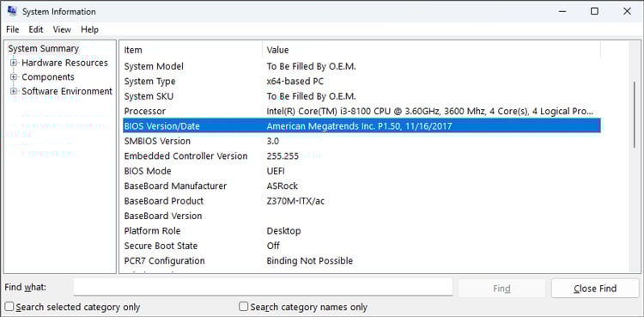This screenshot has width=644, height=317.
Task: Select System Summary in the tree
Action: (43, 48)
